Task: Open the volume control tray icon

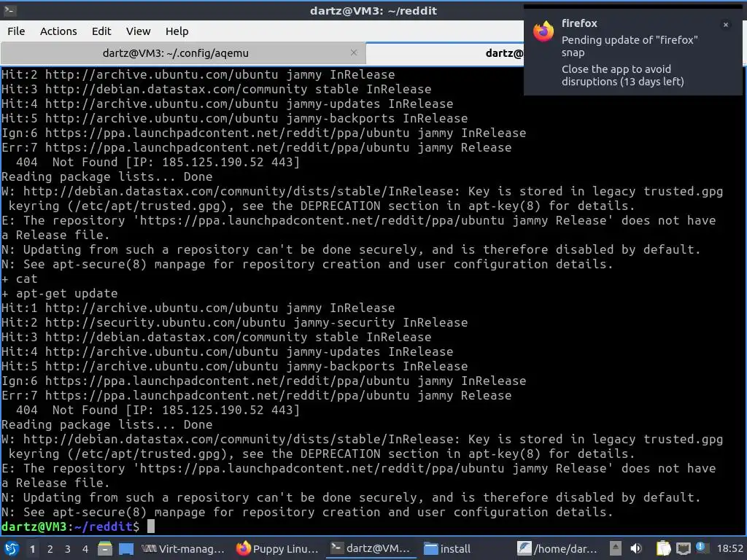Action: pos(636,548)
